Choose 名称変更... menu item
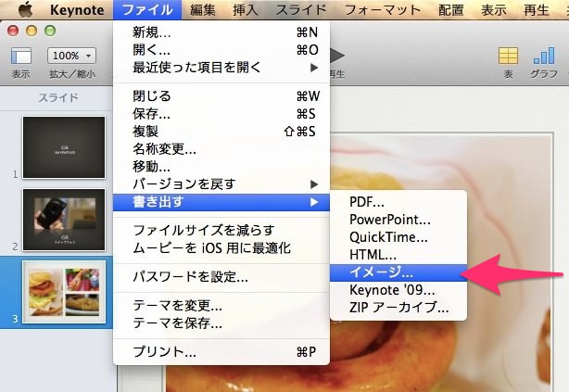This screenshot has width=569, height=392. tap(221, 149)
